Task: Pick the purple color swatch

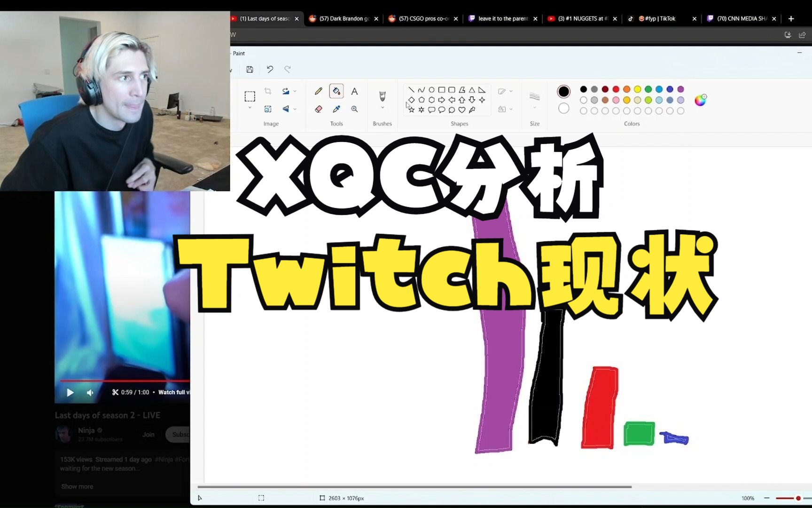Action: 681,89
